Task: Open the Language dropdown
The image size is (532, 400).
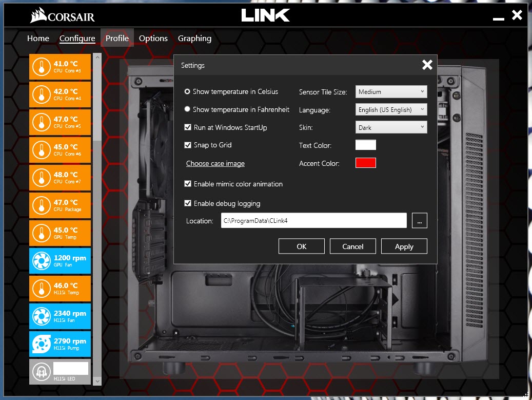Action: pos(391,109)
